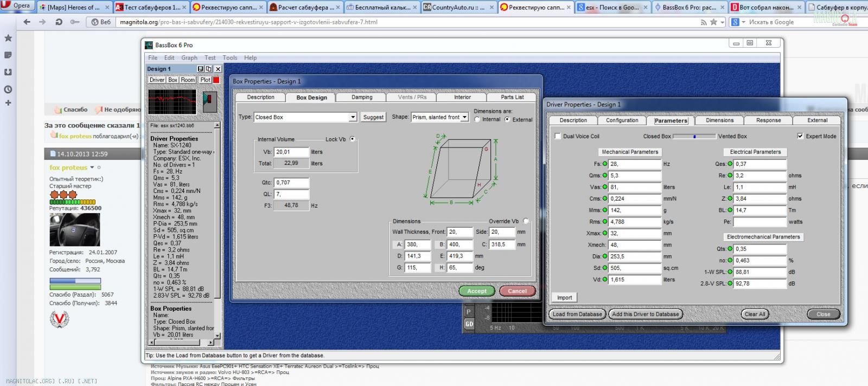The width and height of the screenshot is (868, 386).
Task: Select Internal dimensions radio button
Action: pyautogui.click(x=477, y=120)
